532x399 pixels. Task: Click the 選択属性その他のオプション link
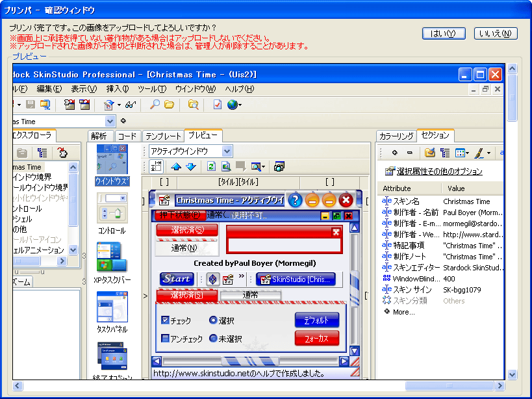pyautogui.click(x=439, y=172)
